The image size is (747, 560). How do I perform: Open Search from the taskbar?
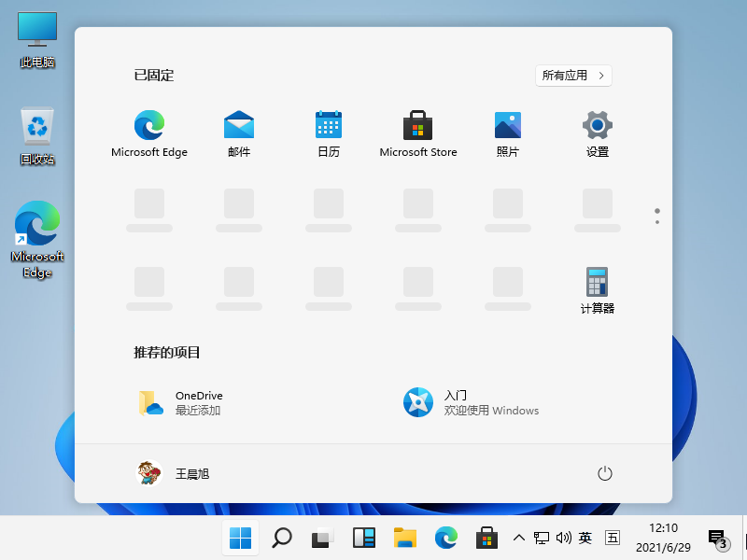pyautogui.click(x=280, y=538)
